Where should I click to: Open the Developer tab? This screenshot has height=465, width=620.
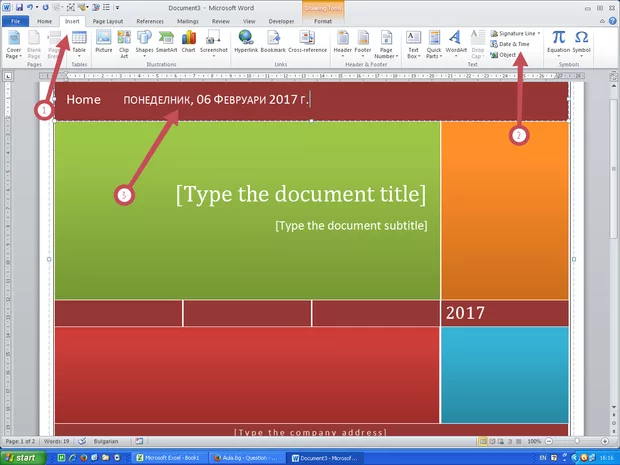(281, 21)
